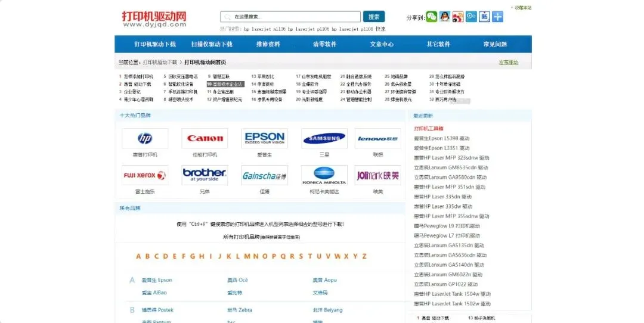The width and height of the screenshot is (644, 323).
Task: Open AiBao brand link
Action: [x=154, y=293]
